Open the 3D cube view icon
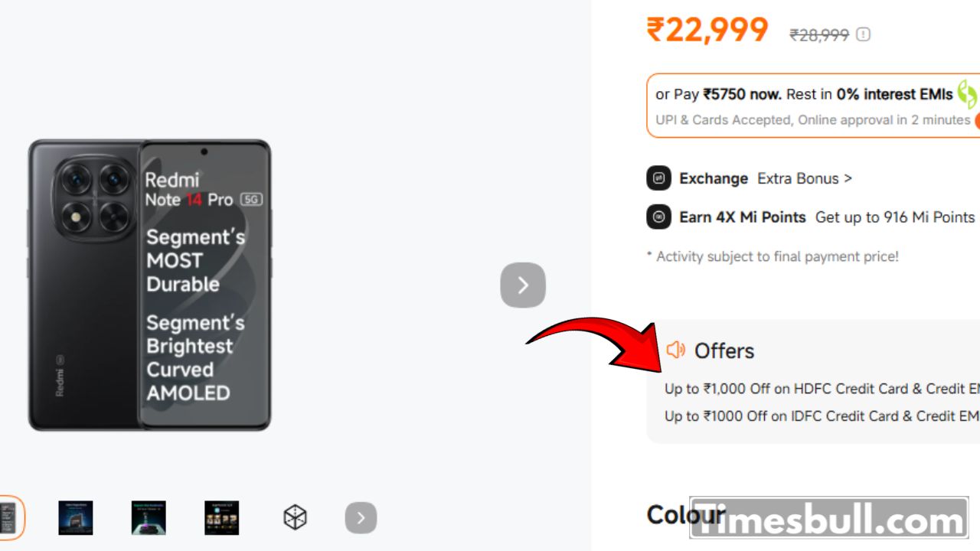Screen dimensions: 980x551 (x=295, y=518)
